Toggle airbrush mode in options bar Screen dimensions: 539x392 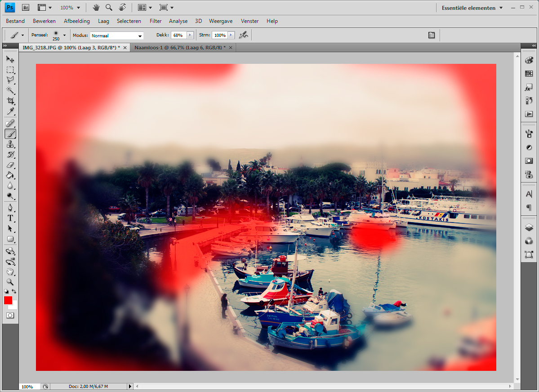click(243, 35)
